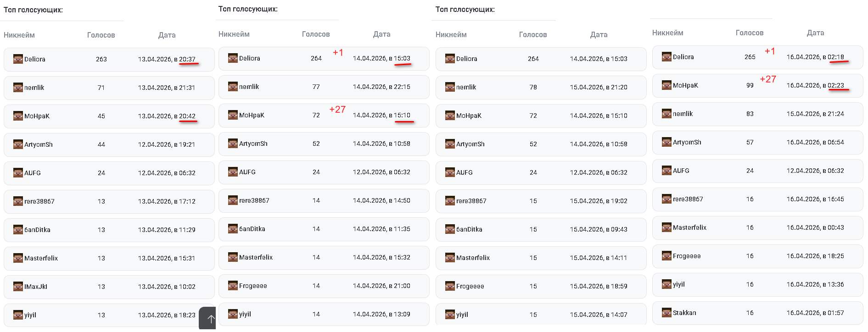Image resolution: width=868 pixels, height=332 pixels.
Task: Click 6anDitka's avatar in the 13-votes row
Action: 18,230
